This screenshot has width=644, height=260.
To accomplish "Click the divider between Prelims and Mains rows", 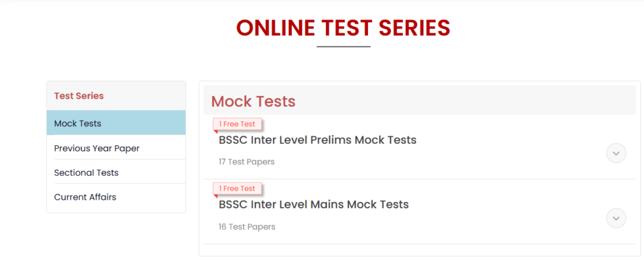I will point(419,179).
